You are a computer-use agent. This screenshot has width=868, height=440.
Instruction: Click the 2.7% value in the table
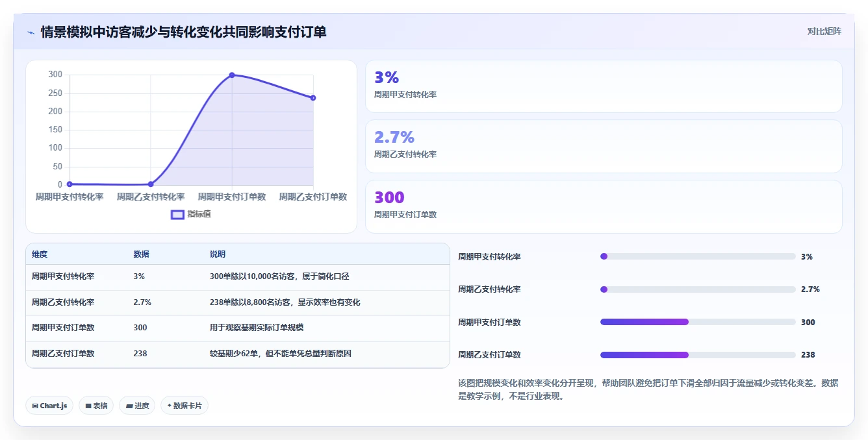[142, 302]
